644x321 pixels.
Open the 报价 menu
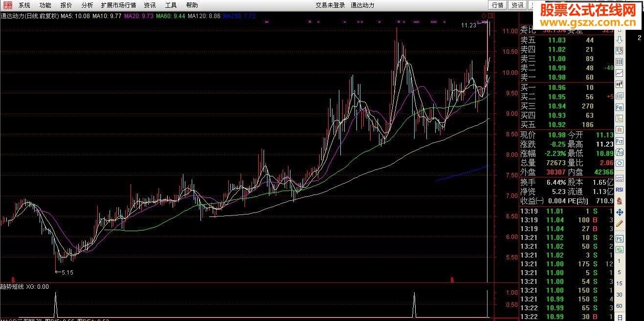[66, 5]
